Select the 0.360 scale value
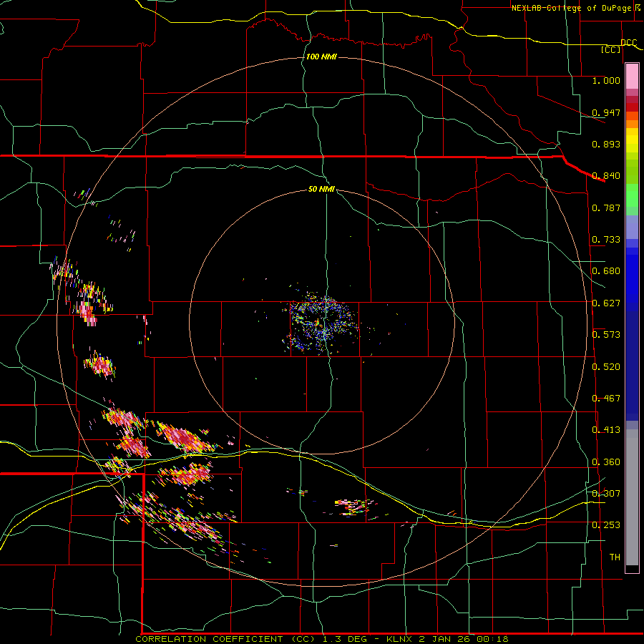 click(606, 462)
